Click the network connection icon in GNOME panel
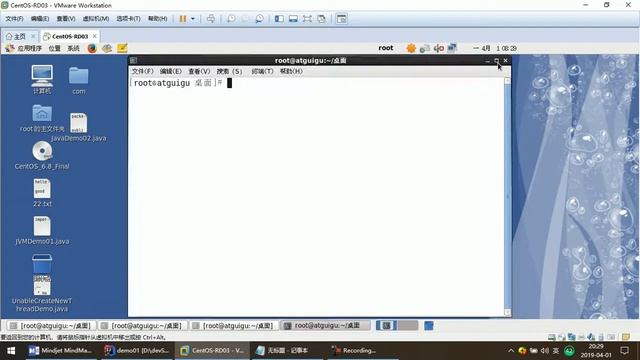 [x=452, y=48]
